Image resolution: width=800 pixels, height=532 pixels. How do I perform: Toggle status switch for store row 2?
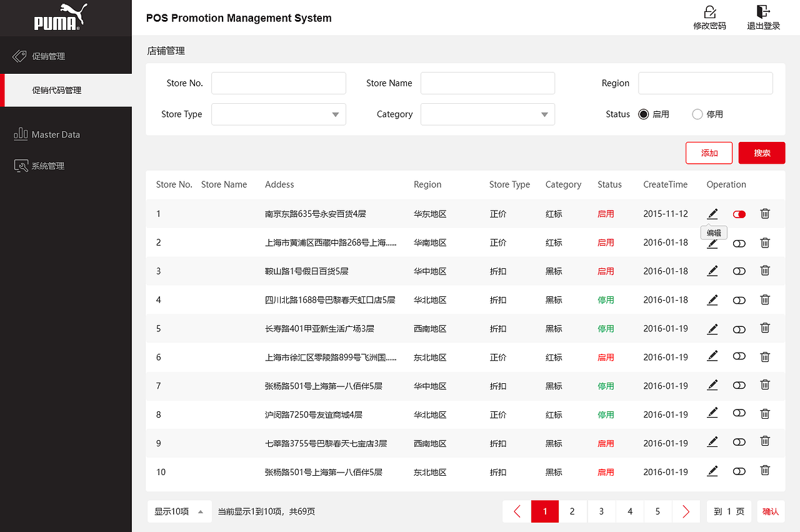[739, 244]
